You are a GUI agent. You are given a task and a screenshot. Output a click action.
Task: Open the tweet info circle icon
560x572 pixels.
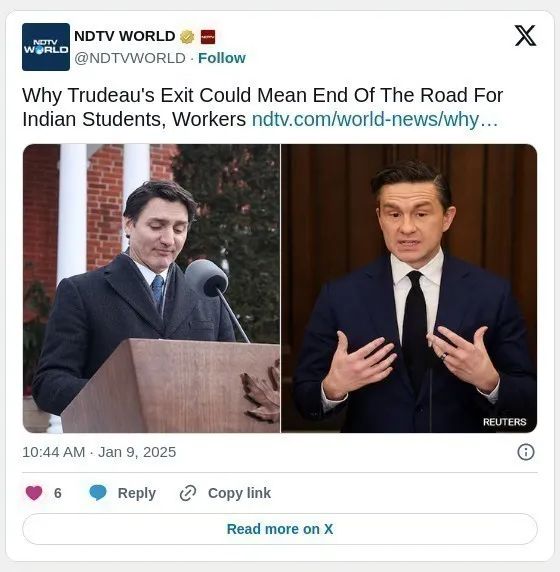pyautogui.click(x=526, y=452)
